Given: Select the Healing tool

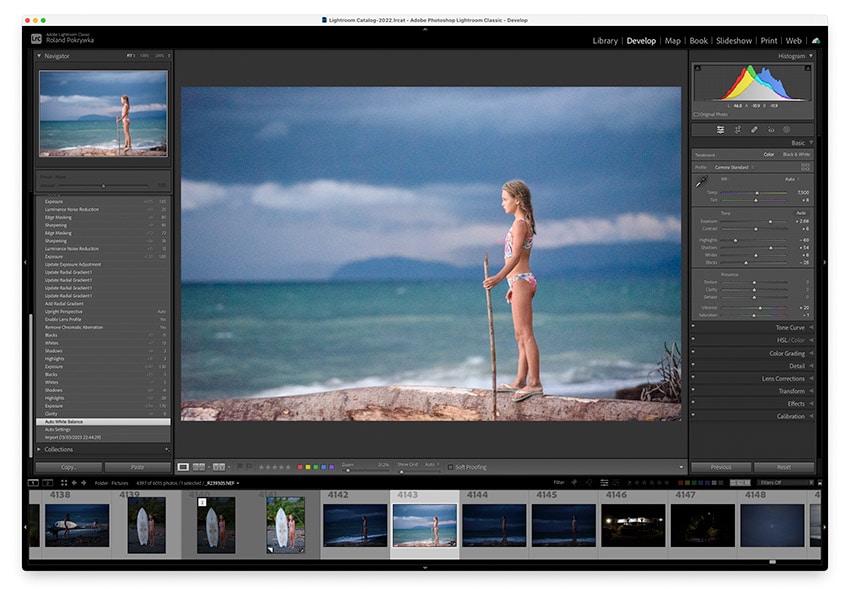Looking at the screenshot, I should [754, 130].
